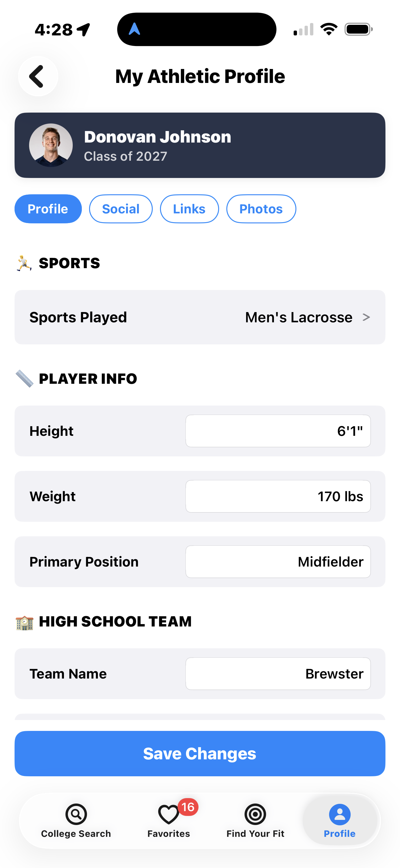This screenshot has height=868, width=400.
Task: Open Favorites heart icon
Action: 168,814
